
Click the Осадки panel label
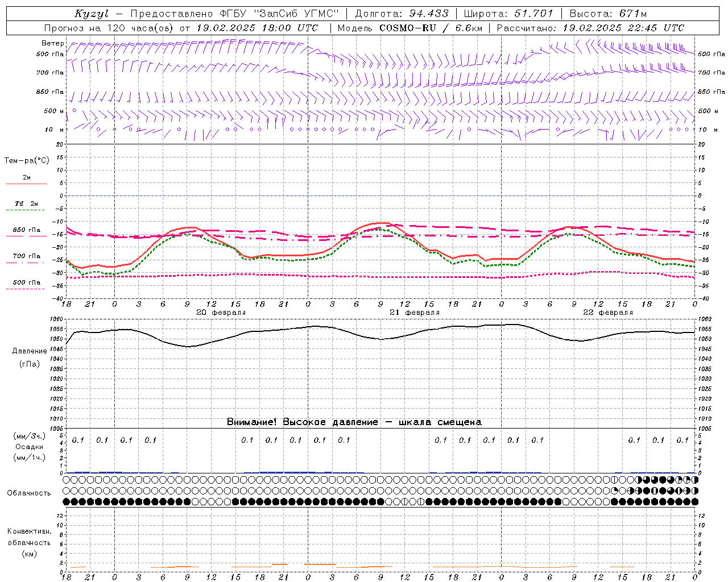[x=29, y=447]
